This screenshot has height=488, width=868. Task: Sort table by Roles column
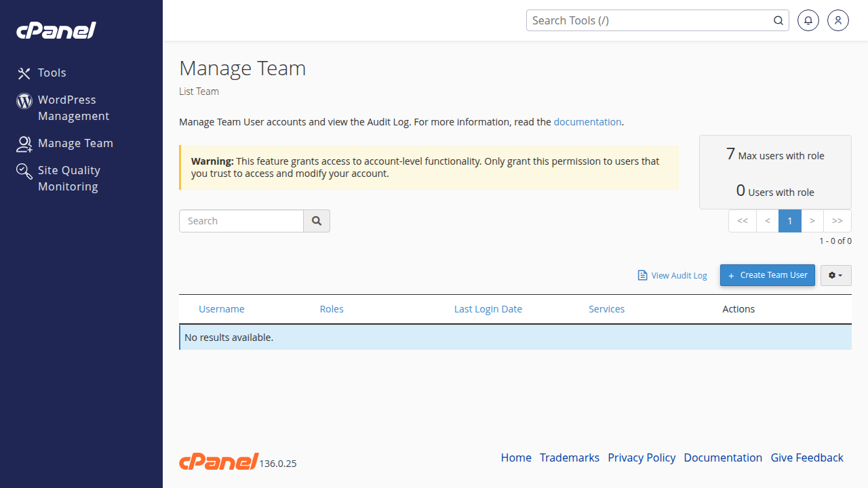pos(332,309)
